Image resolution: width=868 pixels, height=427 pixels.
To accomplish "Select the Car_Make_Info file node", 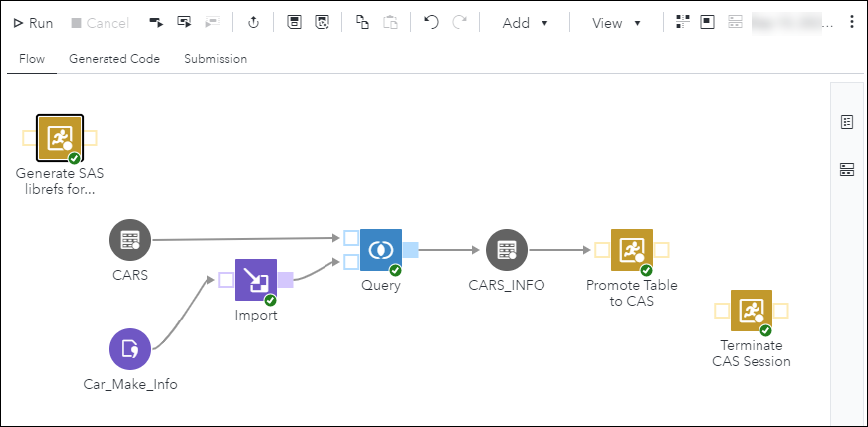I will point(129,349).
